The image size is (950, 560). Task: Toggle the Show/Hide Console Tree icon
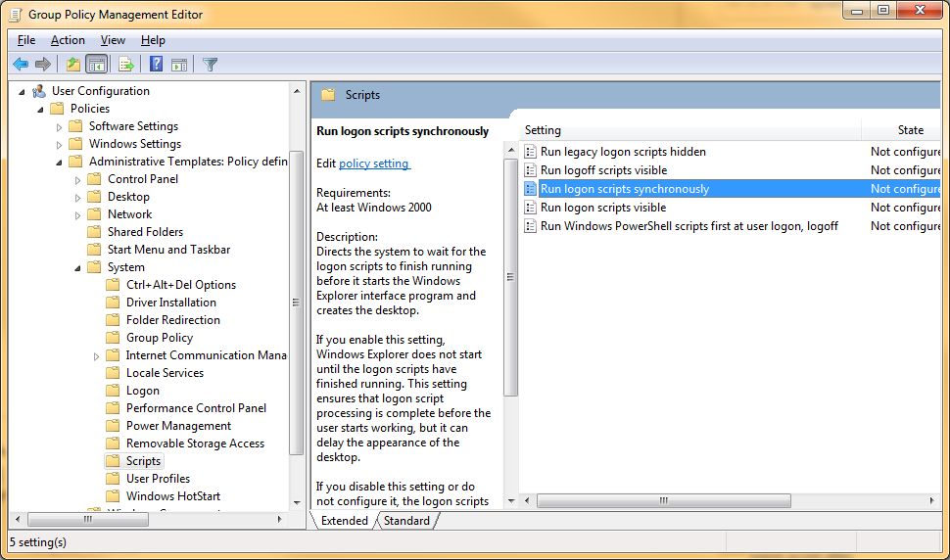point(96,64)
